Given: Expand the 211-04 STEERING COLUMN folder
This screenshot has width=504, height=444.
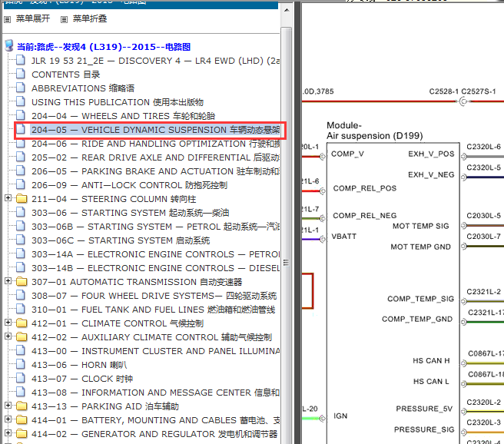Looking at the screenshot, I should tap(8, 198).
